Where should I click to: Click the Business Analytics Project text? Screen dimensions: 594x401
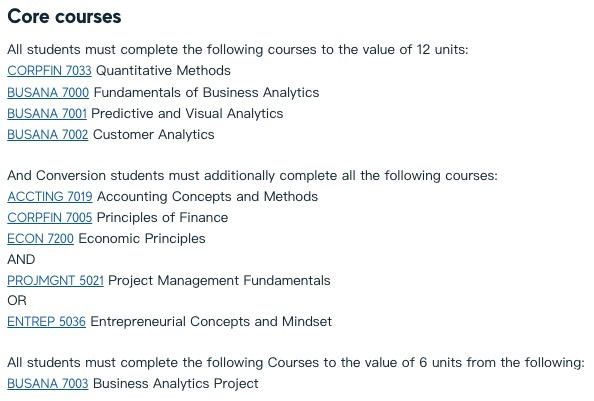pos(175,384)
